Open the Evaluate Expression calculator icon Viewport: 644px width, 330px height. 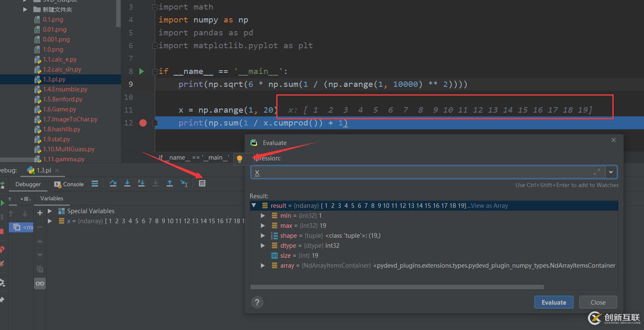point(202,183)
